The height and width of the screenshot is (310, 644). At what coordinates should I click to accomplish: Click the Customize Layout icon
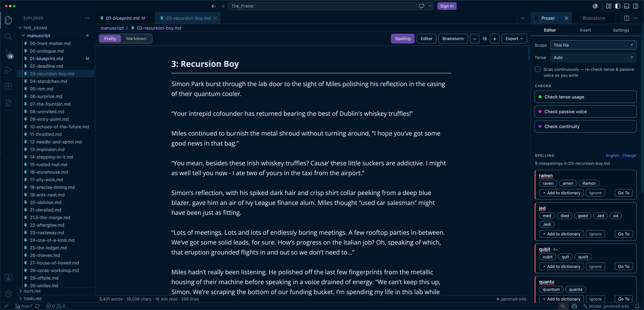(x=609, y=6)
